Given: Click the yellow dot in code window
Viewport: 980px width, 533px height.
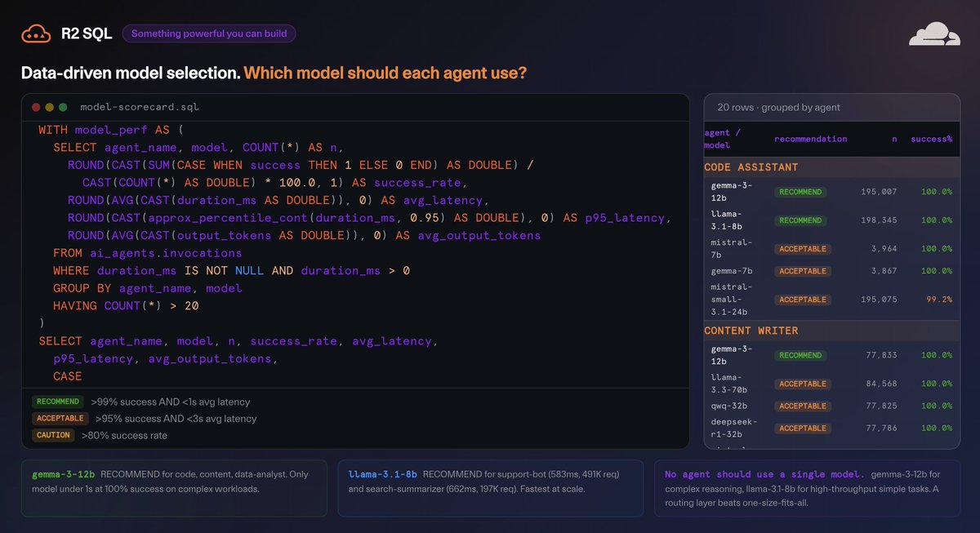Looking at the screenshot, I should 50,107.
